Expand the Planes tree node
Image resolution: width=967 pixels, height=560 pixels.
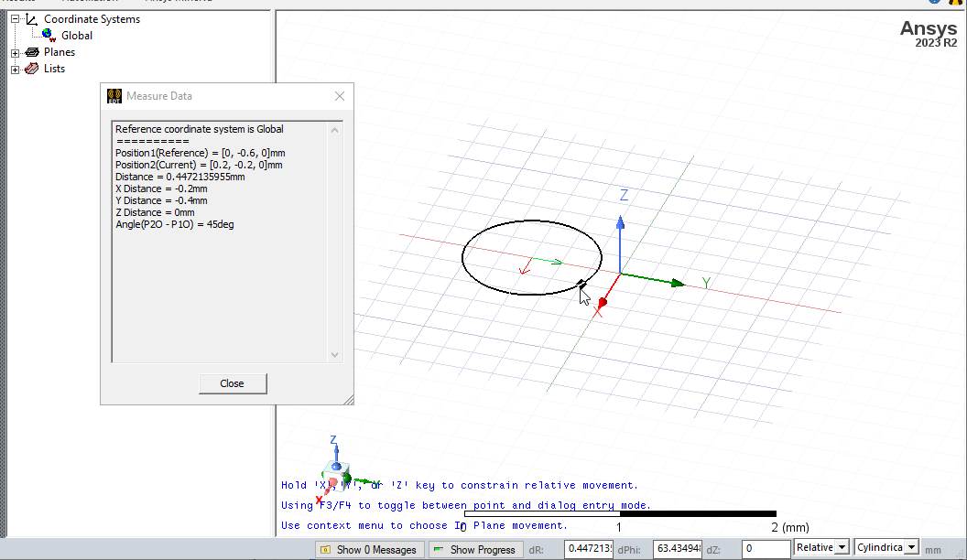[x=14, y=52]
